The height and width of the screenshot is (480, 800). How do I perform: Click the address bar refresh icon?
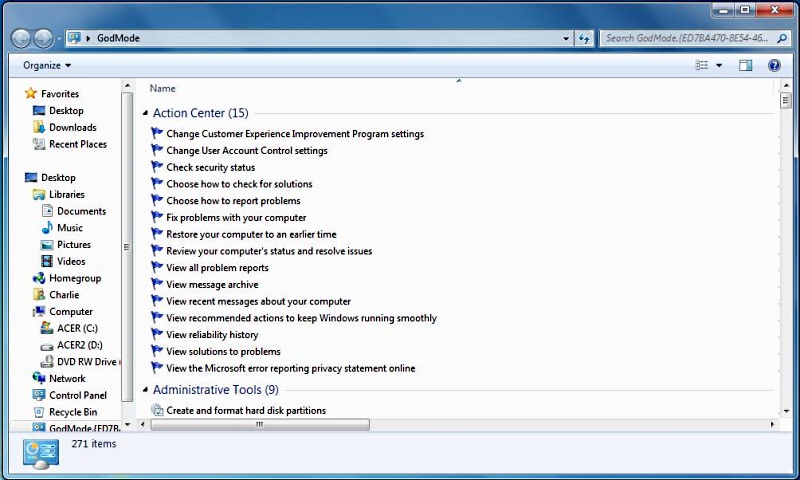pos(585,38)
